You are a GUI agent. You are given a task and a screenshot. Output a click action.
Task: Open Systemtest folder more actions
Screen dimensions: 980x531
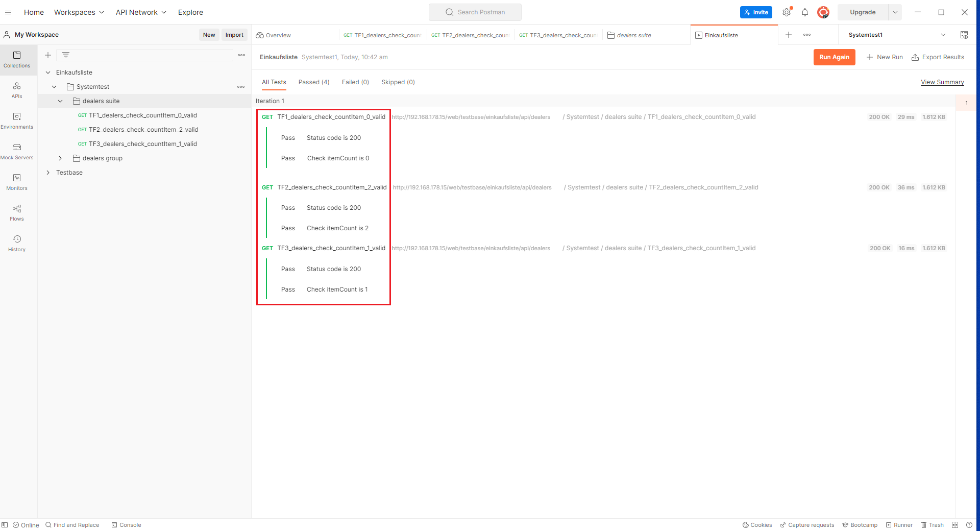click(x=241, y=87)
